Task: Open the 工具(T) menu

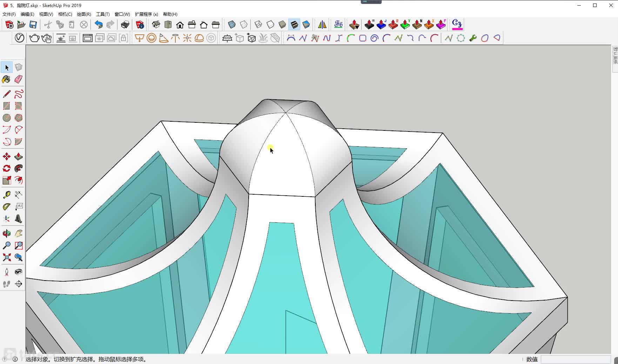Action: point(103,14)
